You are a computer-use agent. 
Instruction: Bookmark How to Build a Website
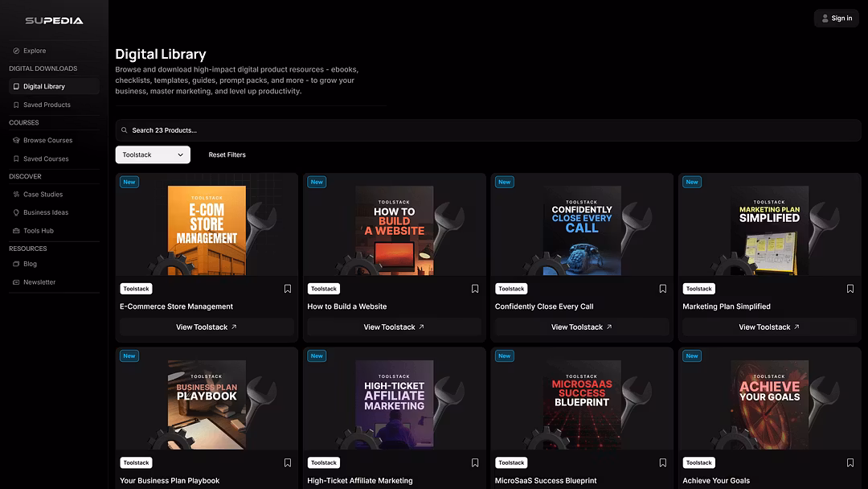[475, 289]
